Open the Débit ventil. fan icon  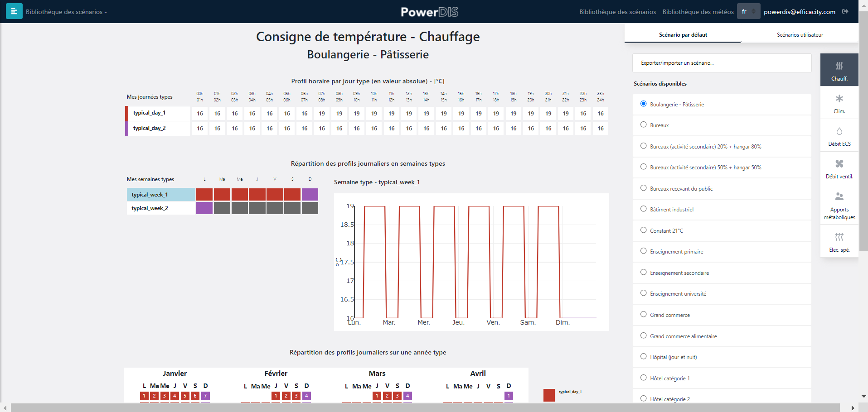[839, 168]
